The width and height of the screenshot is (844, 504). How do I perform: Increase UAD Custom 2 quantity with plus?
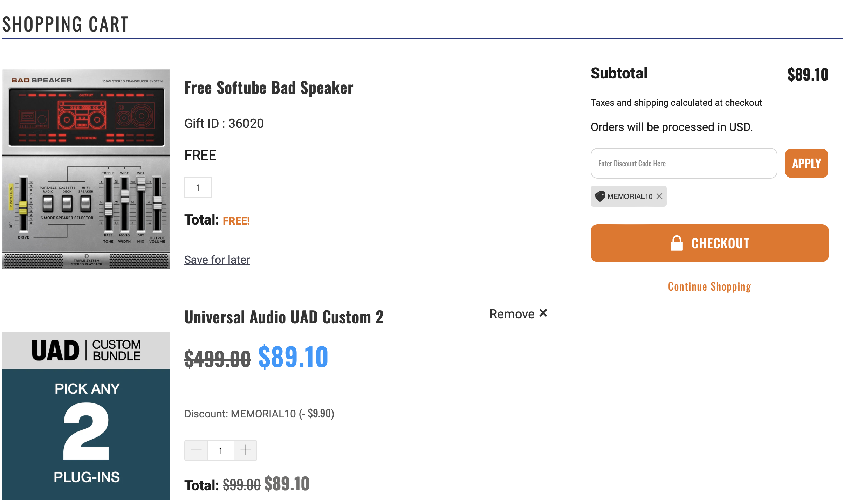(246, 450)
